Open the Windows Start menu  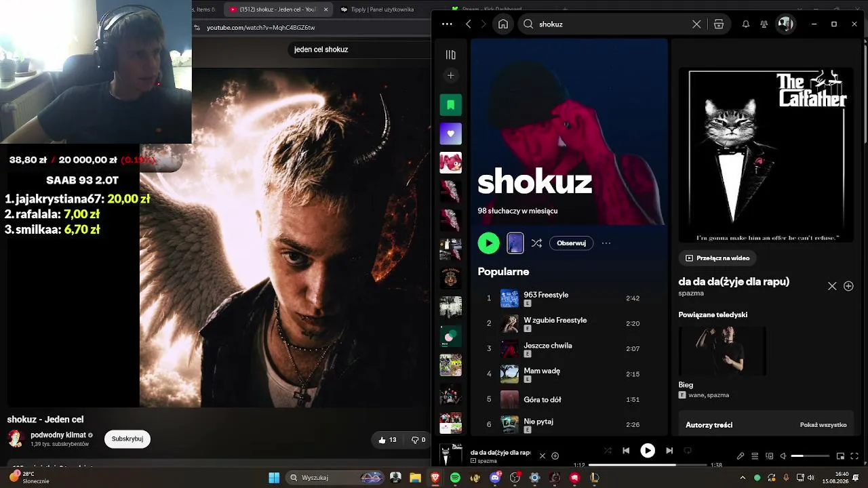tap(274, 478)
